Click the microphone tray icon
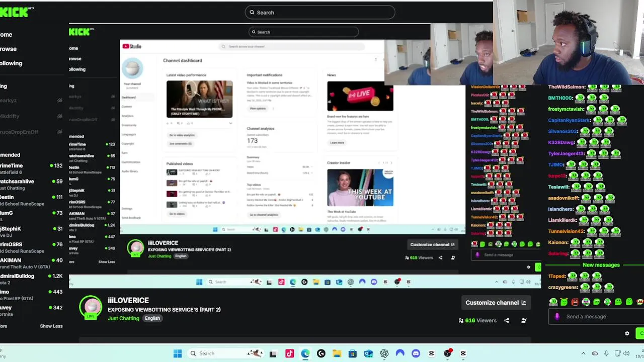Image resolution: width=644 pixels, height=362 pixels. [x=606, y=353]
